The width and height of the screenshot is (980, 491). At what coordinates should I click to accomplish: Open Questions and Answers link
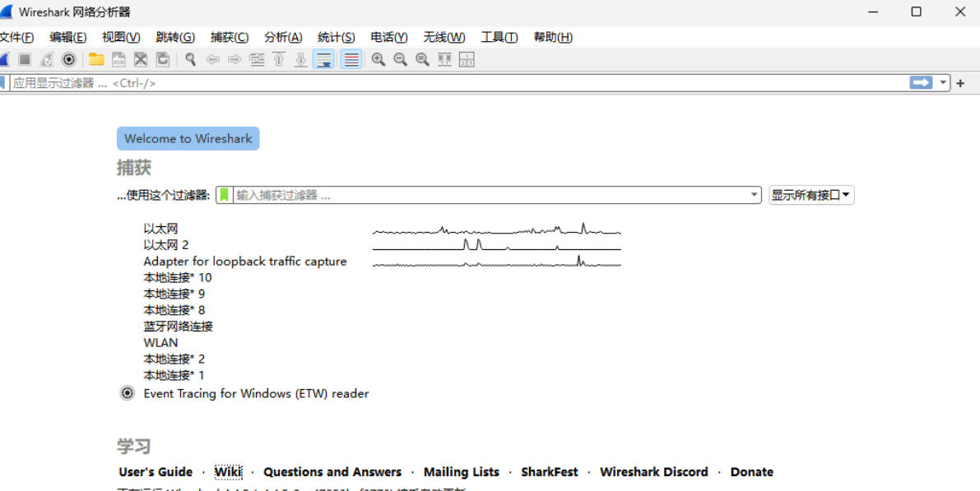pos(332,471)
